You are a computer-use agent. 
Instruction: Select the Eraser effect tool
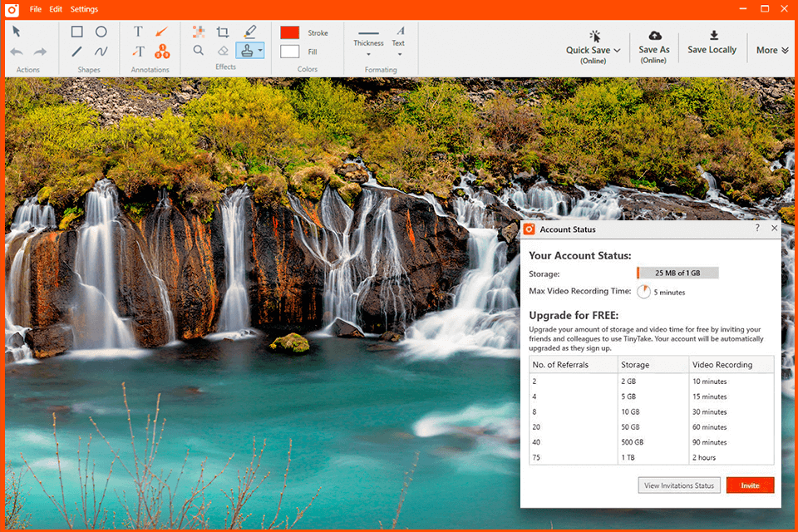(222, 50)
